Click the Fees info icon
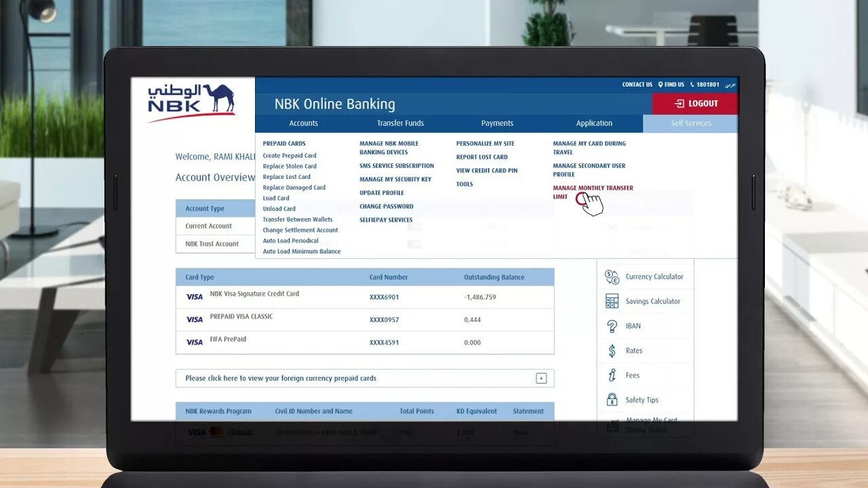 612,375
